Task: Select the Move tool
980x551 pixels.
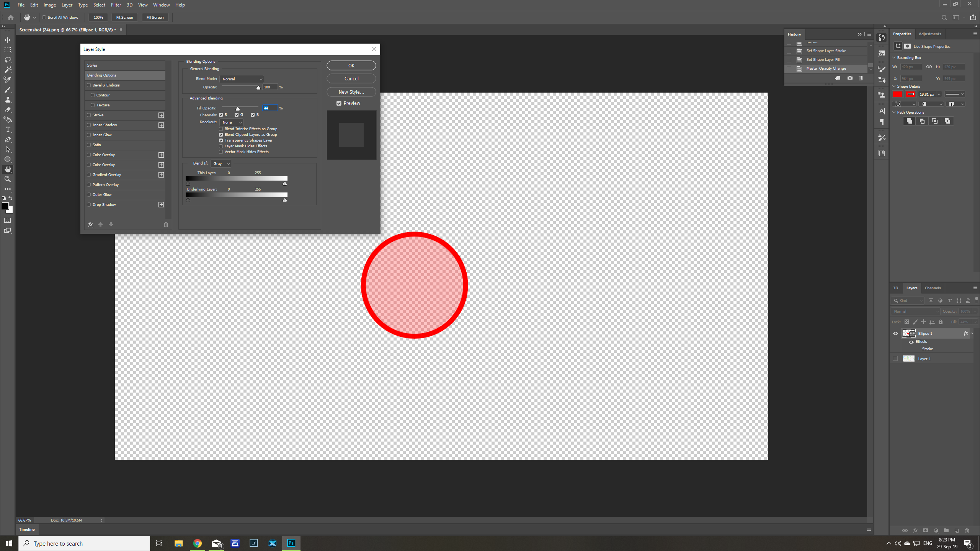Action: (8, 39)
